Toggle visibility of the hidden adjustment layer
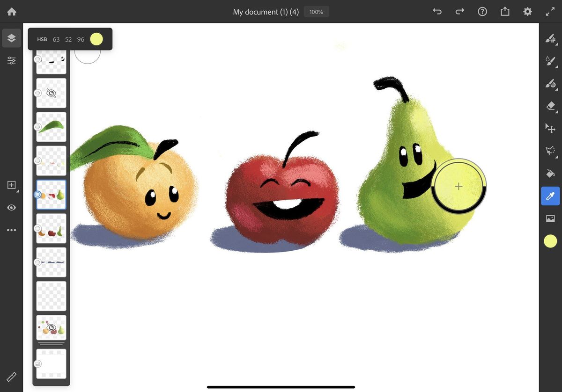Viewport: 562px width, 392px height. [x=51, y=327]
